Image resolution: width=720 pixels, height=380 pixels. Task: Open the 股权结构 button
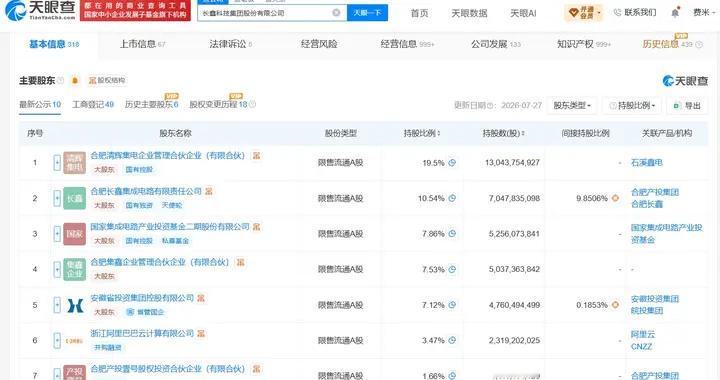(x=107, y=80)
